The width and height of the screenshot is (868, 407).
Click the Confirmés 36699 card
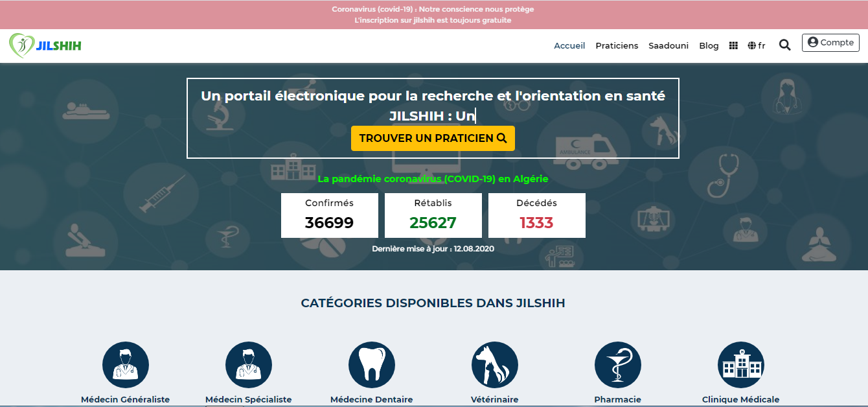(330, 215)
